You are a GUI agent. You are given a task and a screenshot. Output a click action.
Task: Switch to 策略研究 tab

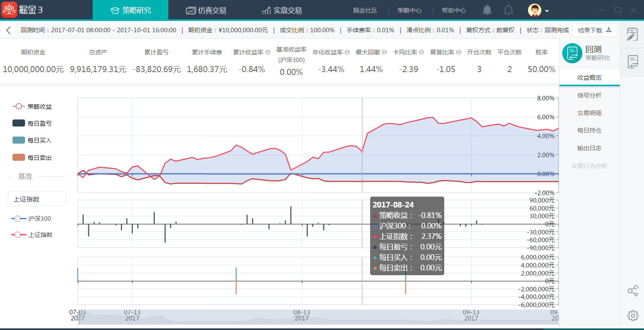[130, 10]
